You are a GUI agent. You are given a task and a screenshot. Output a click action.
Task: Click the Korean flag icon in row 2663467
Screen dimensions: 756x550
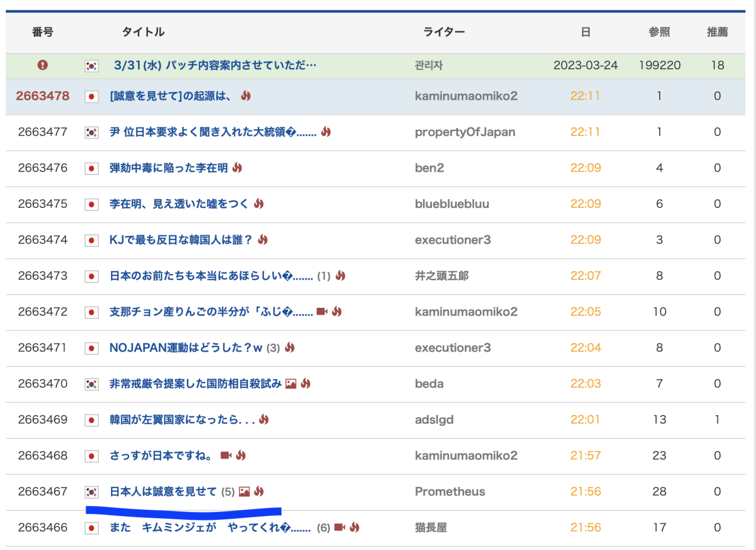click(x=91, y=492)
